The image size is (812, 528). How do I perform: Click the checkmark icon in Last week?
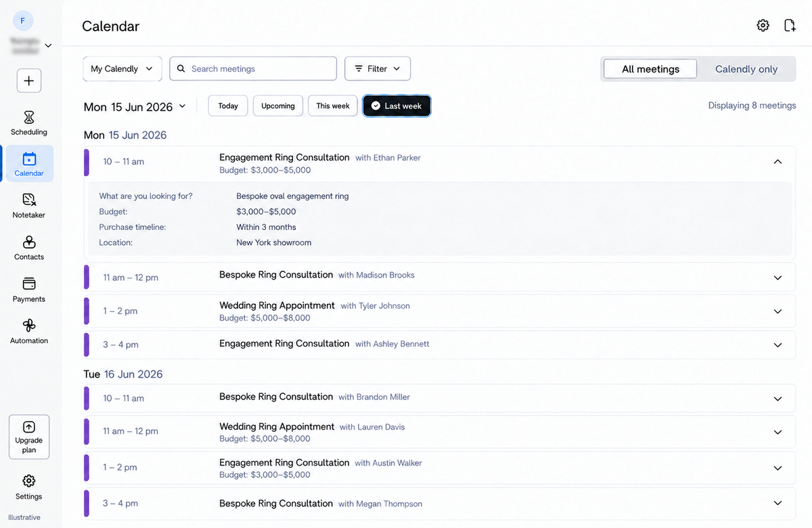point(376,106)
